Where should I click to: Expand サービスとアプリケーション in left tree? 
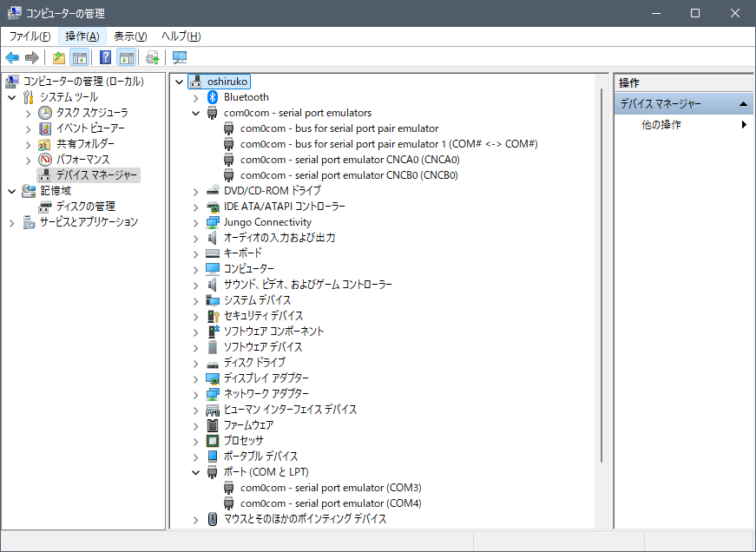pyautogui.click(x=12, y=222)
